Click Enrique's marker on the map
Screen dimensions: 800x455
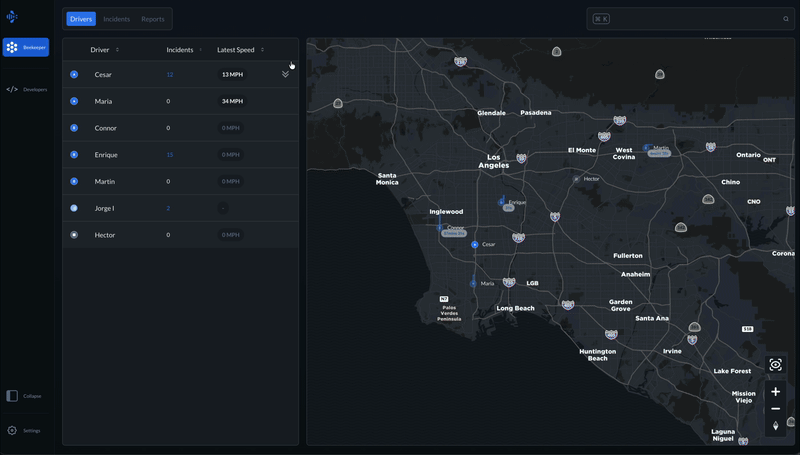click(x=501, y=203)
